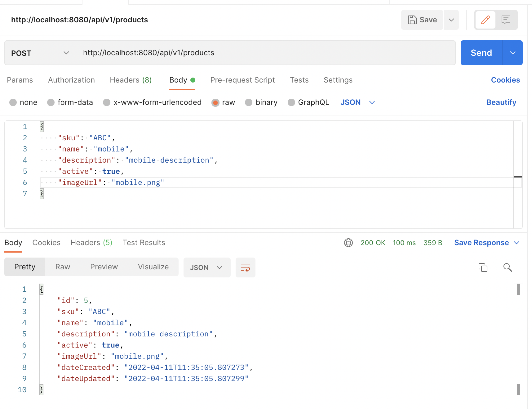
Task: Click the Save Response link
Action: [481, 243]
